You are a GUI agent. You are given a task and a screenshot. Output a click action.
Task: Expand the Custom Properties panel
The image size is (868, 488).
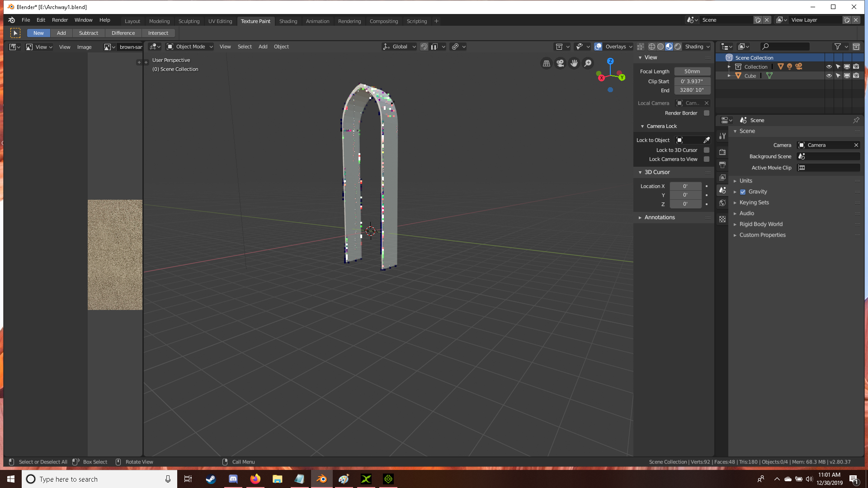[762, 235]
